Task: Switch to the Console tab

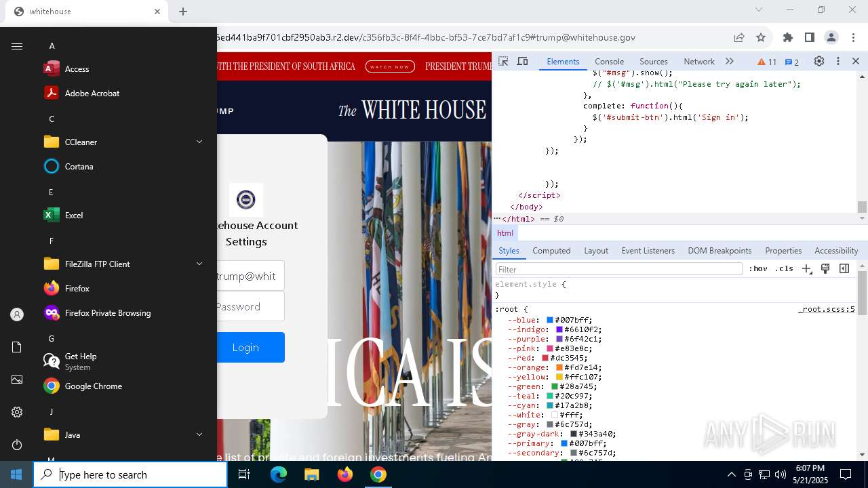Action: [x=609, y=62]
